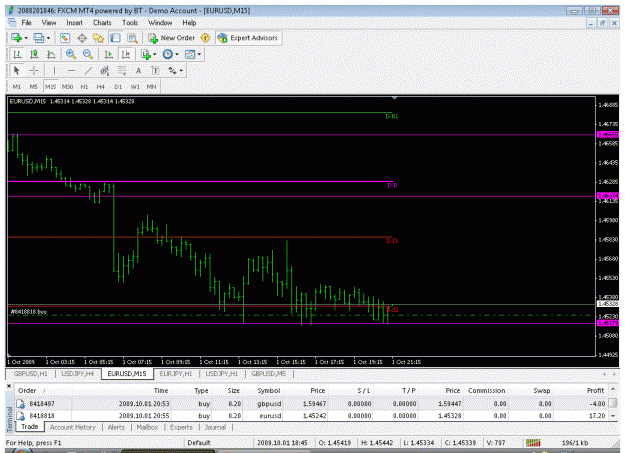Switch to MN timeframe
Screen dimensions: 625x453
[151, 87]
